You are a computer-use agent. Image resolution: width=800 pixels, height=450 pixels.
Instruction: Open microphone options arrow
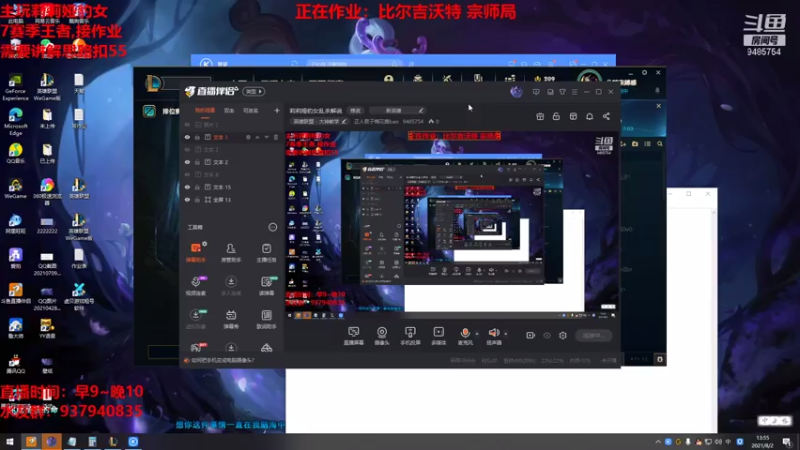pos(477,334)
